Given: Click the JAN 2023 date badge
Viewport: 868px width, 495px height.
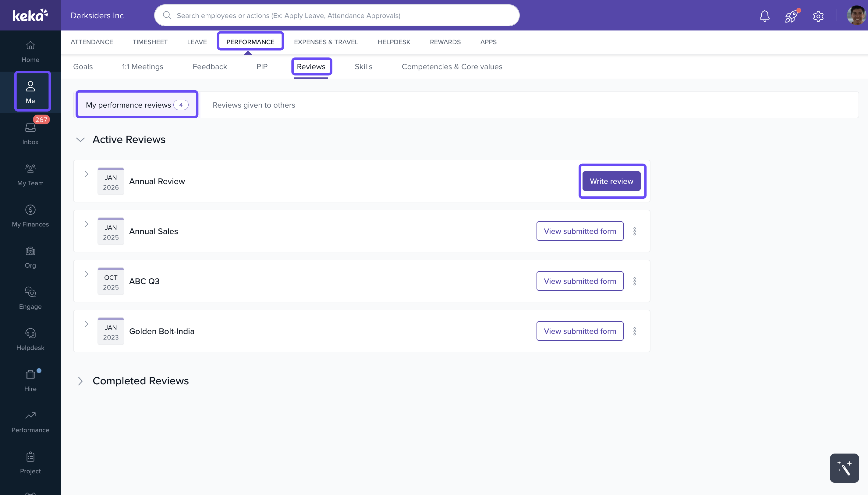Looking at the screenshot, I should point(111,331).
